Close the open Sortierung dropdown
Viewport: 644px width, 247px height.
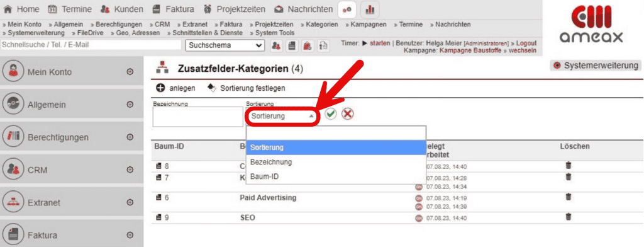(x=282, y=117)
